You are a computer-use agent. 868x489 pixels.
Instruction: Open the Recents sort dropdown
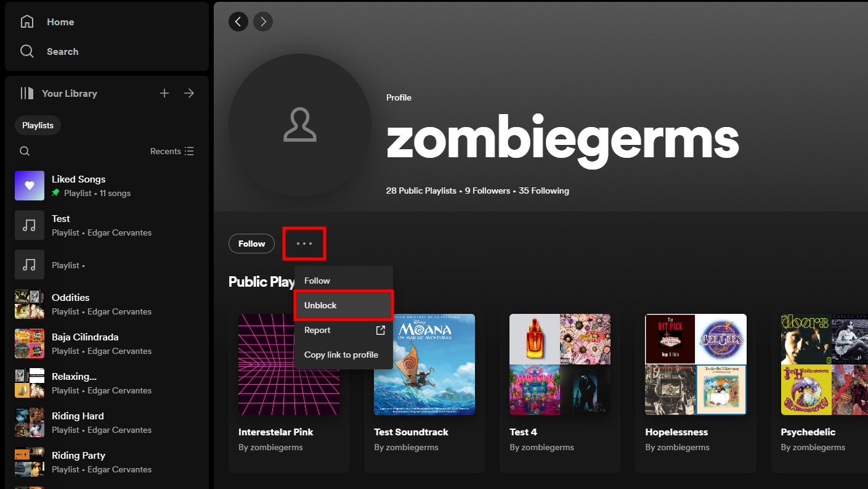tap(172, 151)
